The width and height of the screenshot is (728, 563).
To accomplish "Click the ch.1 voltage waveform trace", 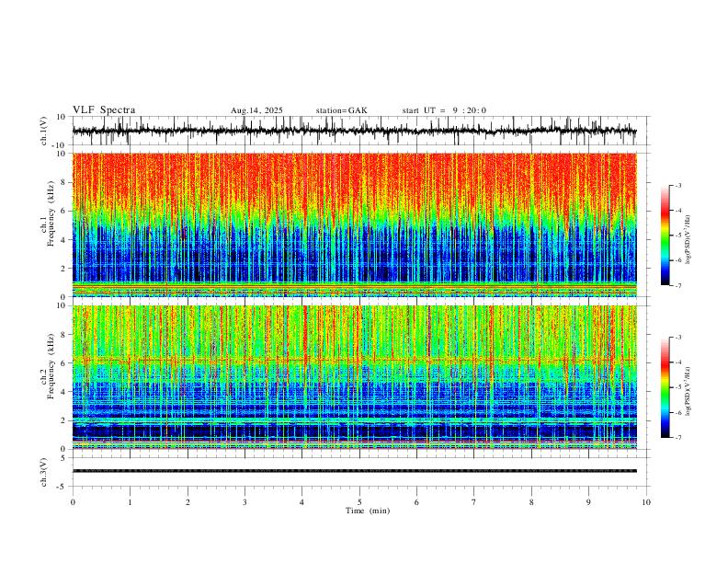I will (x=354, y=131).
